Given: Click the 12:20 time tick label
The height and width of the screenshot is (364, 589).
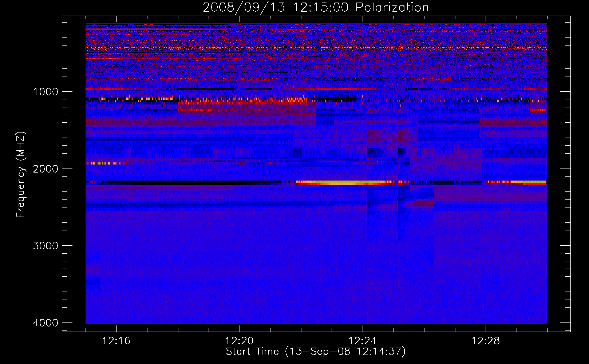Looking at the screenshot, I should coord(240,341).
